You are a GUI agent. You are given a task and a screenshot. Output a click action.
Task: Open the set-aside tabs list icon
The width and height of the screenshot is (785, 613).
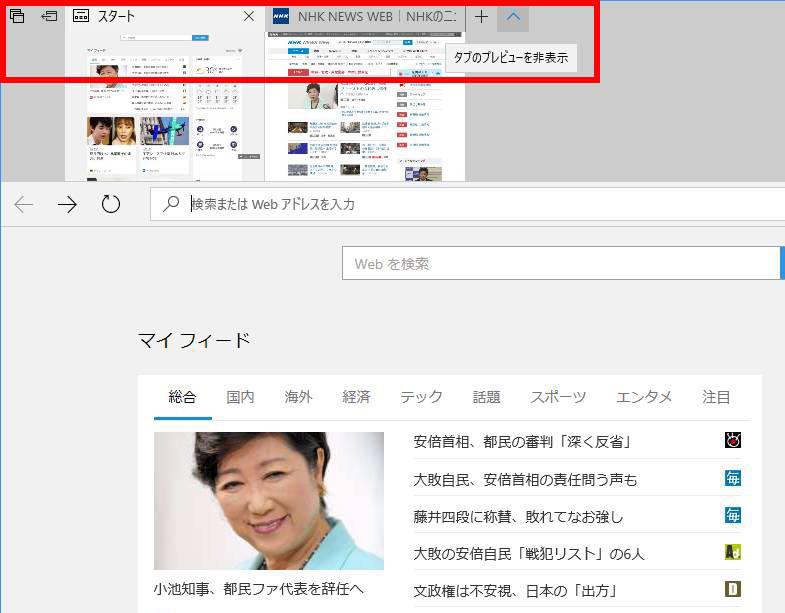(x=17, y=16)
